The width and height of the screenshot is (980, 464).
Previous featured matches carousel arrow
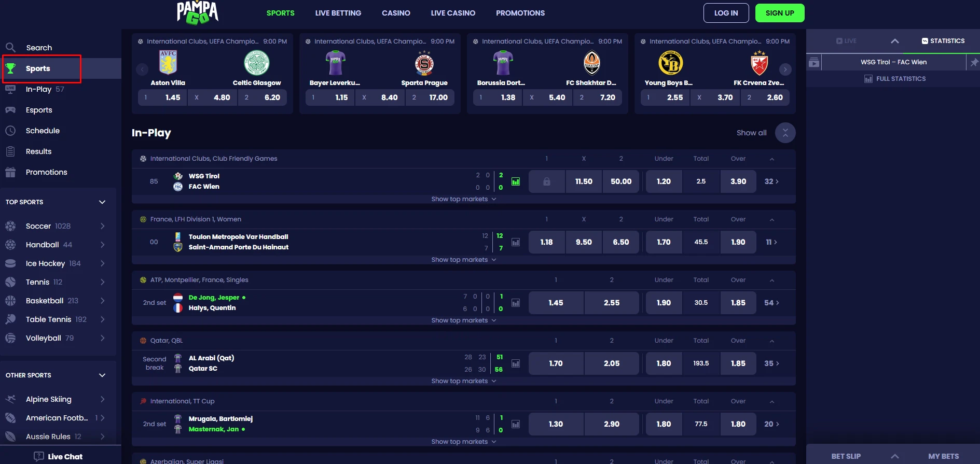(142, 69)
